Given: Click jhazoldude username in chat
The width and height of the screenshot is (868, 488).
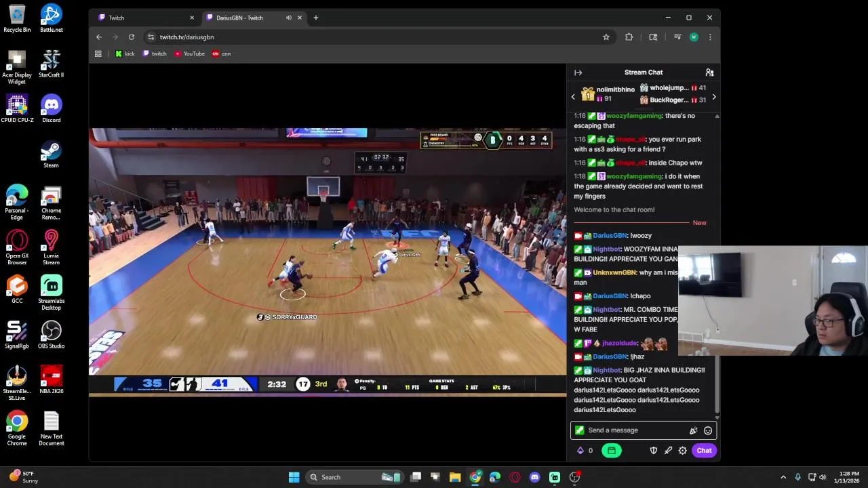Looking at the screenshot, I should (x=620, y=344).
